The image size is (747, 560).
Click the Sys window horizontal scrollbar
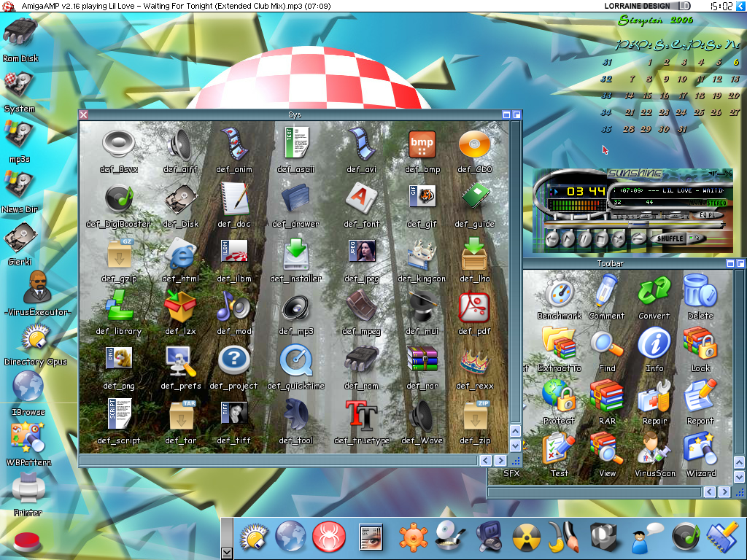pyautogui.click(x=278, y=461)
